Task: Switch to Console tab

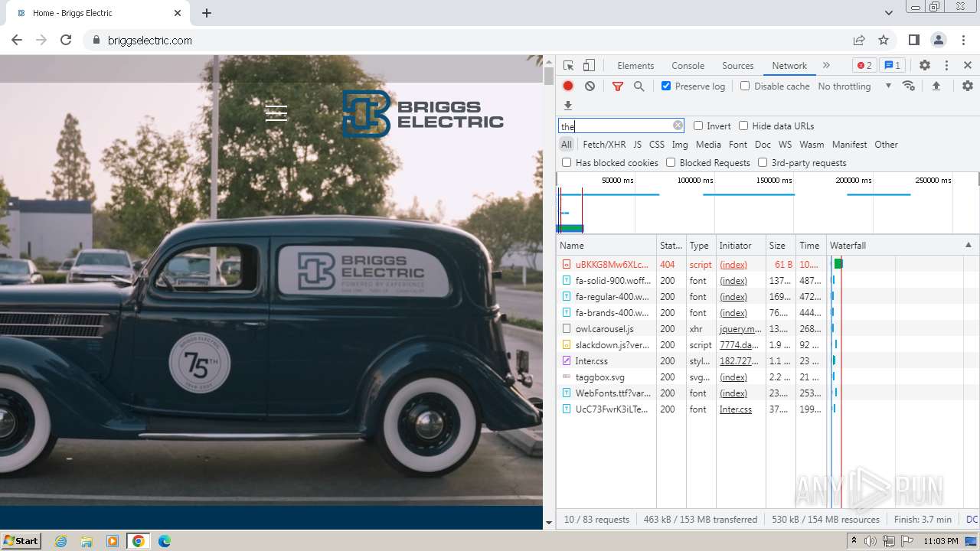Action: tap(688, 66)
